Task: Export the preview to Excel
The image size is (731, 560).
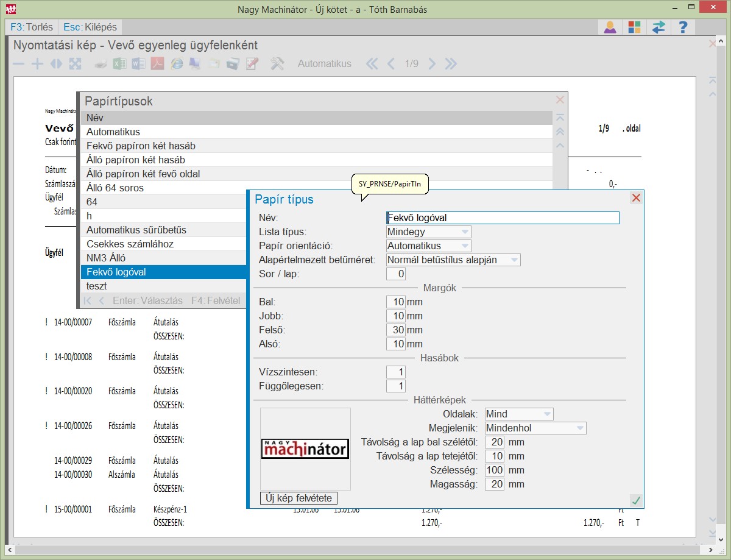Action: [x=120, y=64]
